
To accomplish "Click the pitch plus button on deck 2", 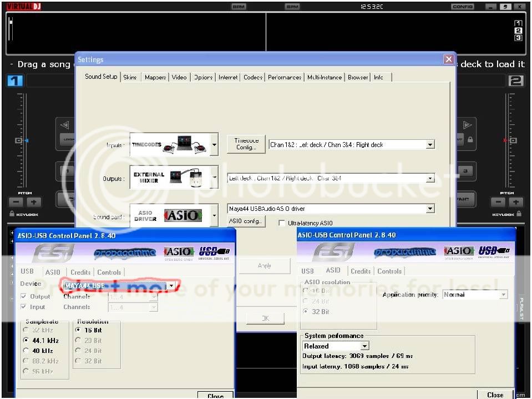I will [x=516, y=202].
